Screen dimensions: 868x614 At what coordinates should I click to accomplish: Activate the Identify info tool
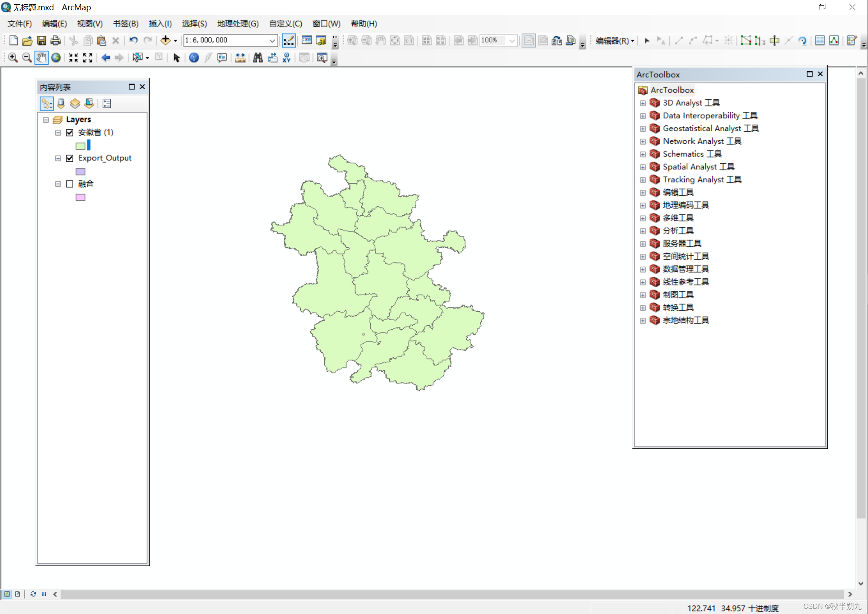194,58
